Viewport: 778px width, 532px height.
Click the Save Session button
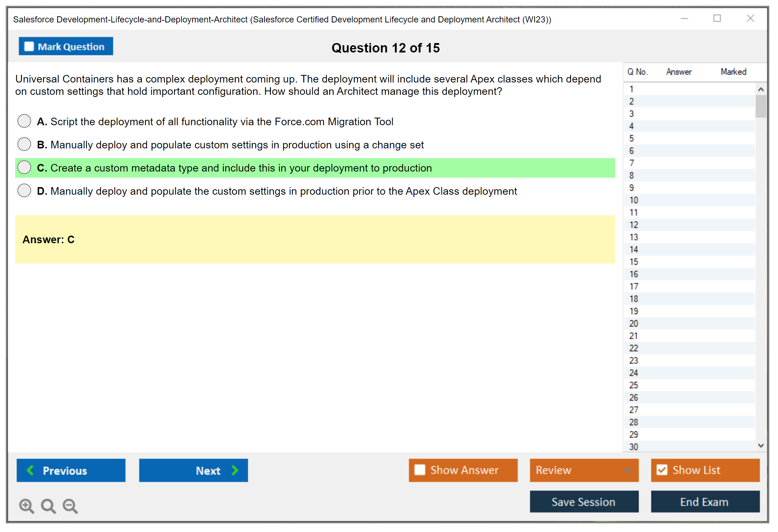584,502
